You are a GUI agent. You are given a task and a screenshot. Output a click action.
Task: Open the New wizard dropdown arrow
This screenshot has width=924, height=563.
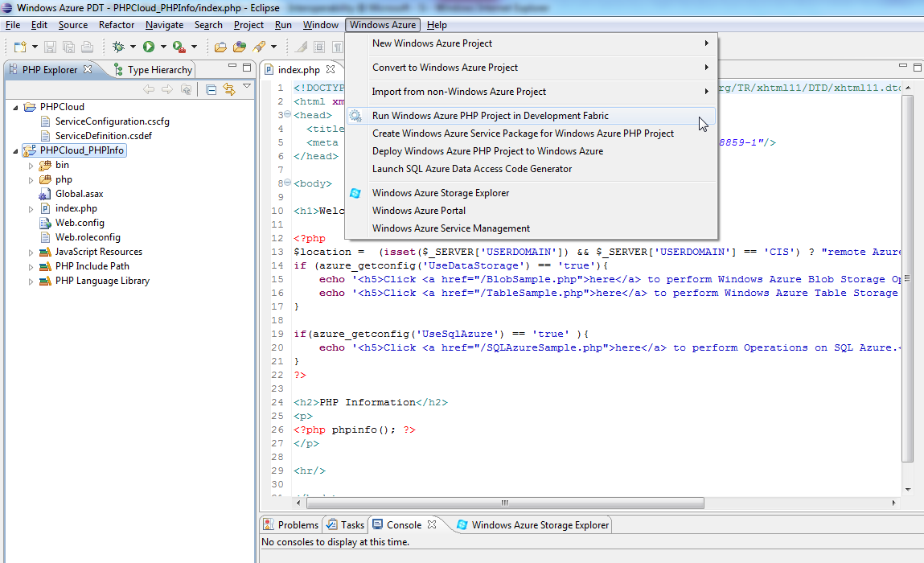click(x=35, y=47)
